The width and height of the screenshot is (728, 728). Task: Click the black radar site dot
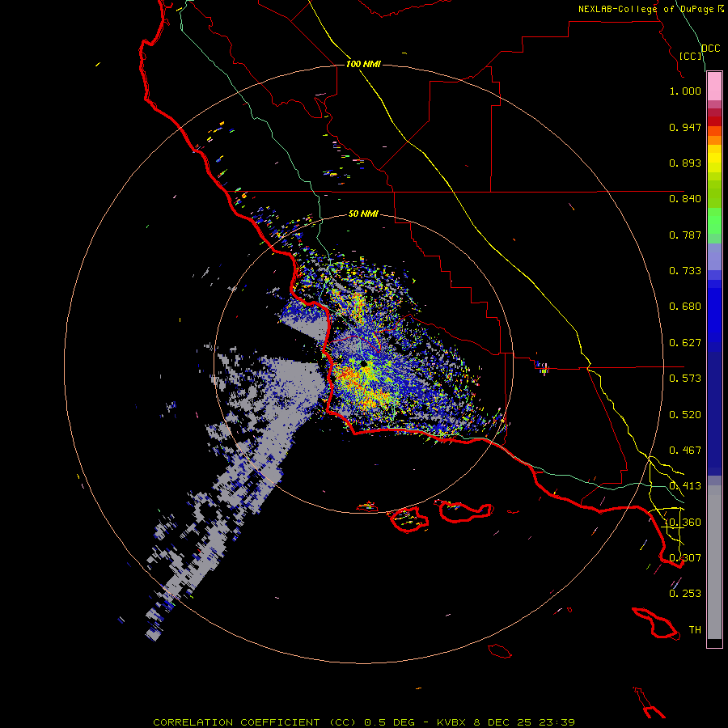pos(364,364)
